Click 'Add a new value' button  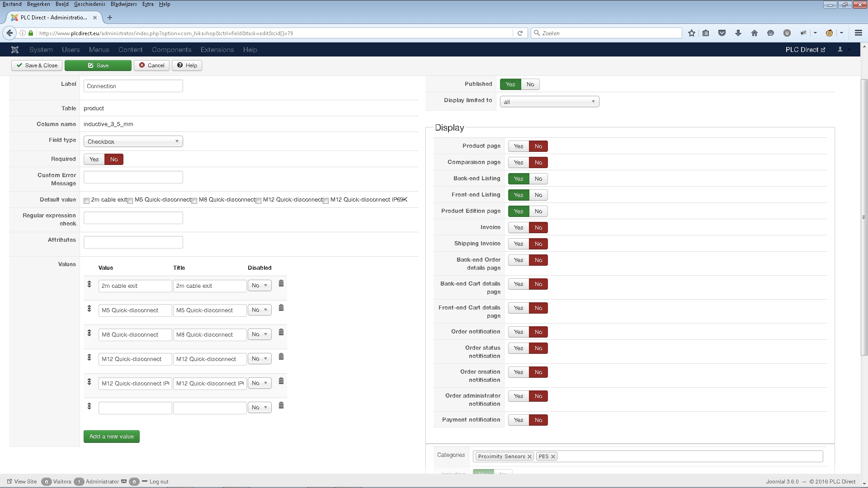111,436
